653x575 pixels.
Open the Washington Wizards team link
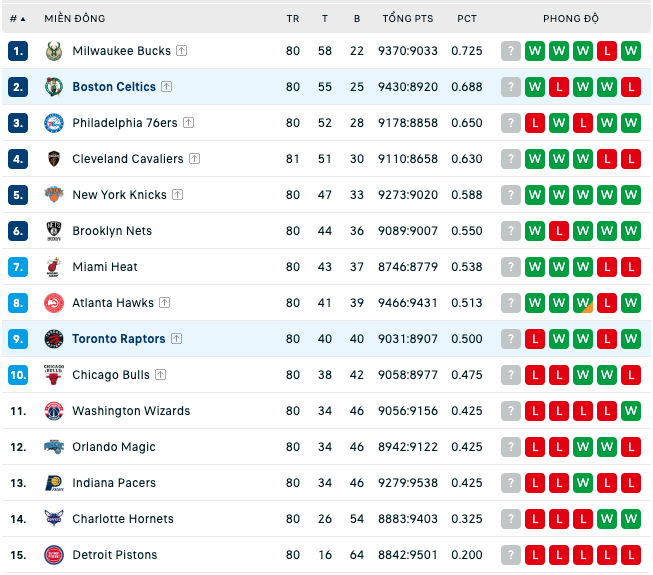pyautogui.click(x=131, y=411)
